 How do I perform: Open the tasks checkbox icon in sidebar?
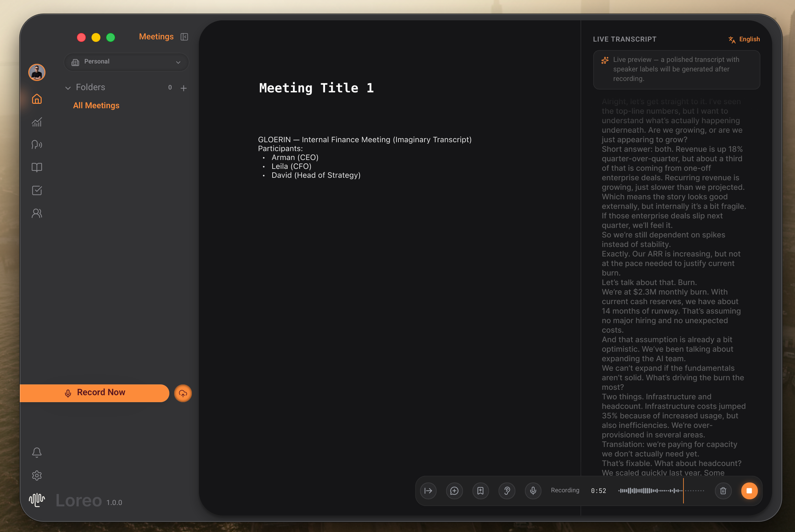[x=37, y=190]
